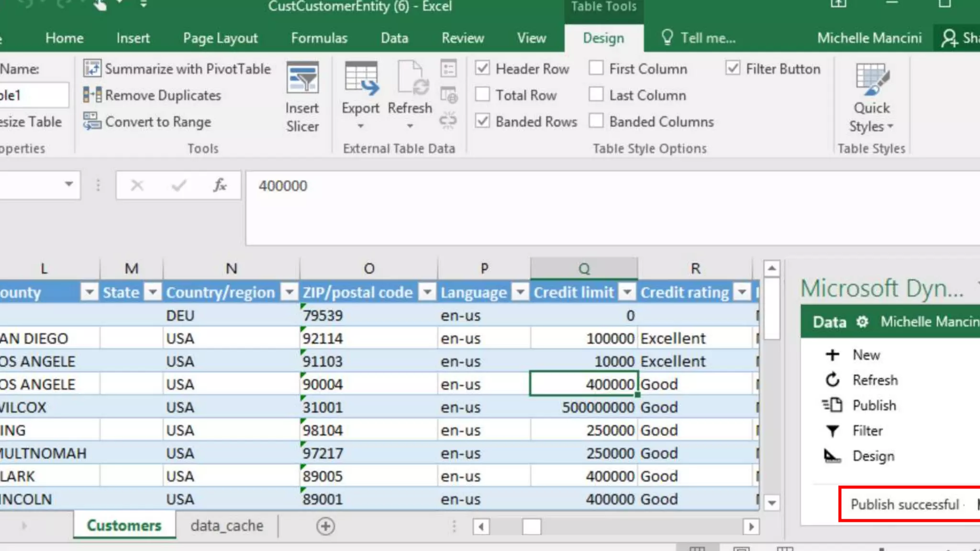The image size is (980, 551).
Task: Open Country/region column filter dropdown
Action: tap(289, 292)
